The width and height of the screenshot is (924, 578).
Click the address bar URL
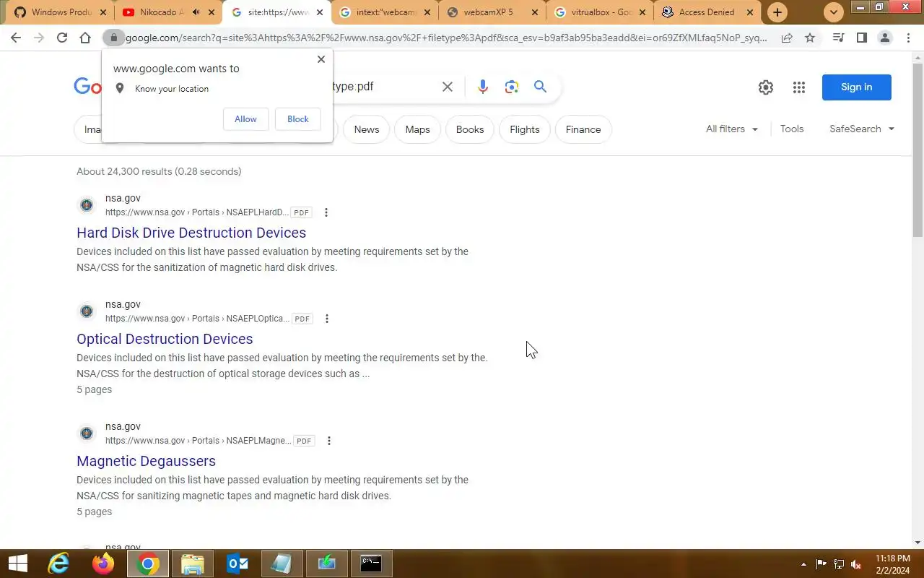(x=446, y=38)
